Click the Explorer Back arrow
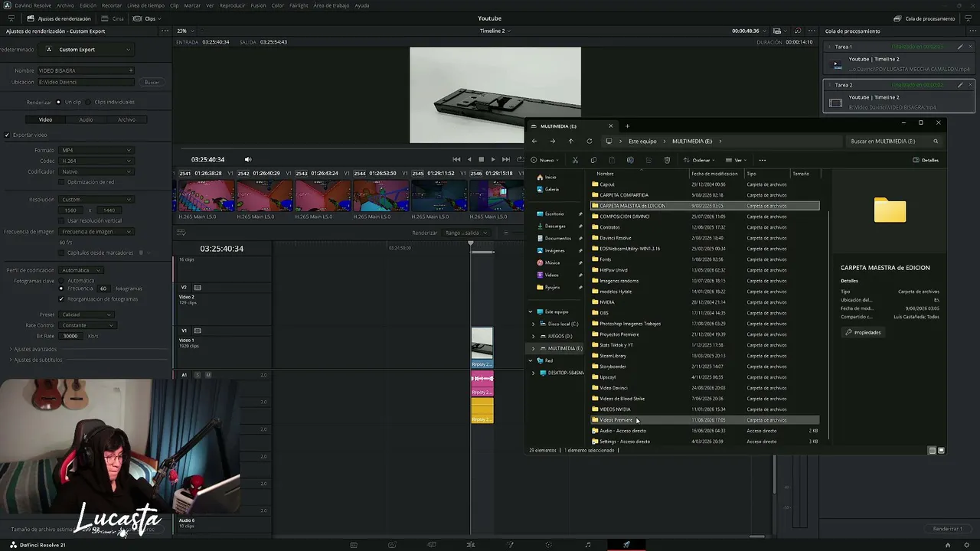Image resolution: width=980 pixels, height=551 pixels. tap(534, 141)
